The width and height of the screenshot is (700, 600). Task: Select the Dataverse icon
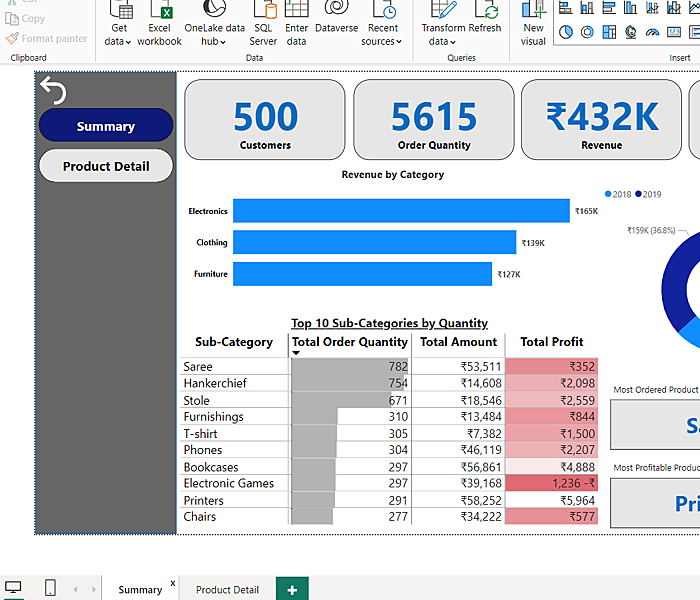tap(337, 11)
